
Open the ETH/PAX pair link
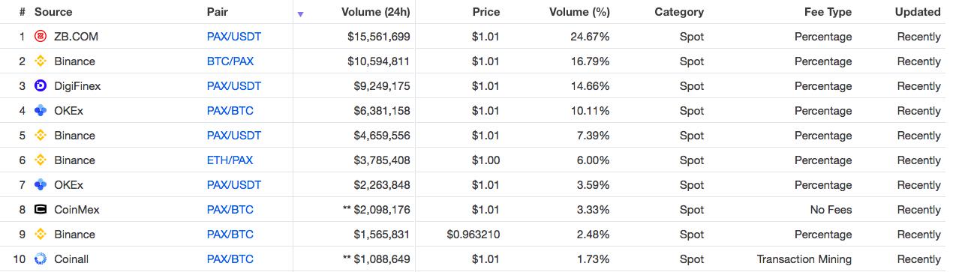tap(230, 160)
